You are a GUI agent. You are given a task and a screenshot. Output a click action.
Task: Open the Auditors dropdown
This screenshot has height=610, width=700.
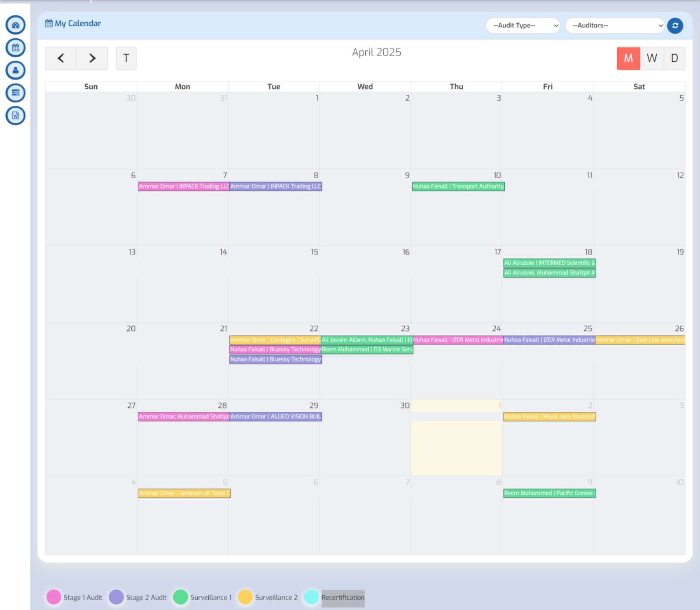coord(615,25)
